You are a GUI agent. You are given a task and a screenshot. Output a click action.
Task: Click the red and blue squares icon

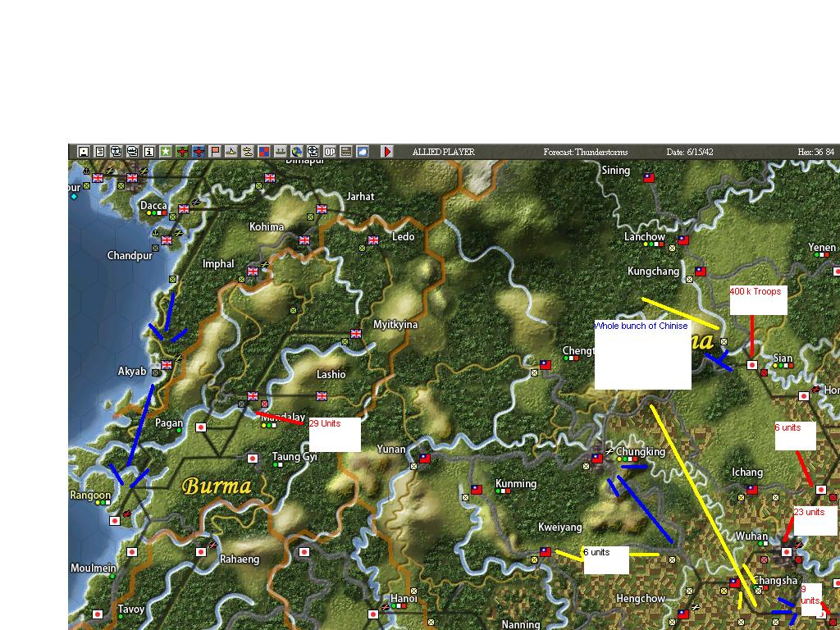tap(263, 152)
